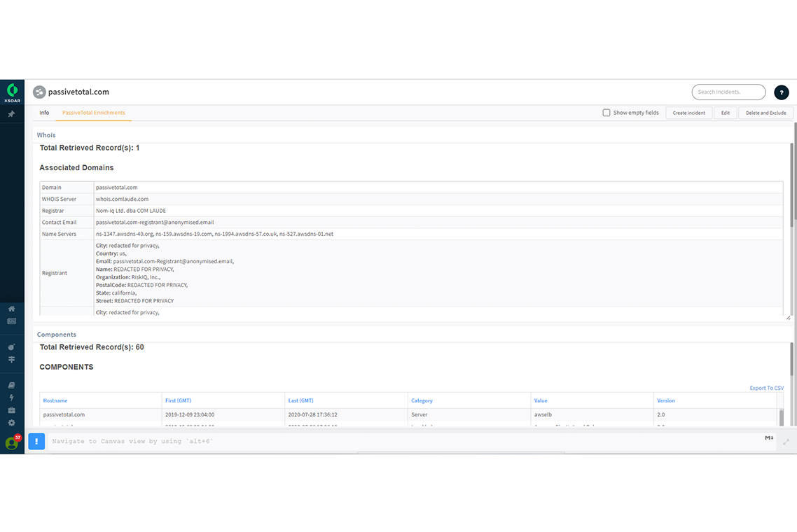Sort components by the Value column

(541, 401)
